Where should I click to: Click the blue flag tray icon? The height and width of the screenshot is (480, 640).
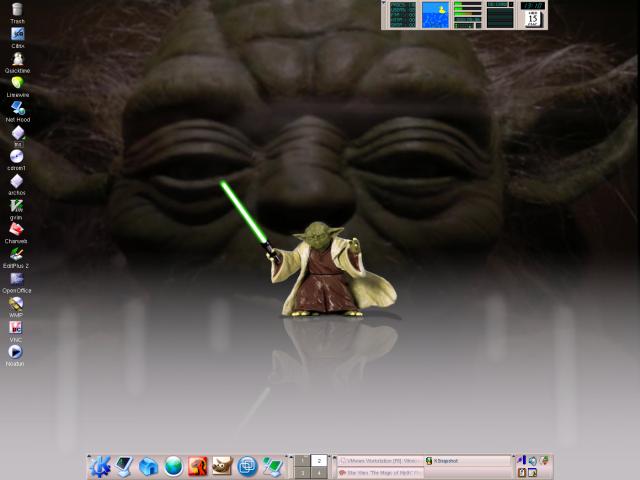tap(522, 461)
